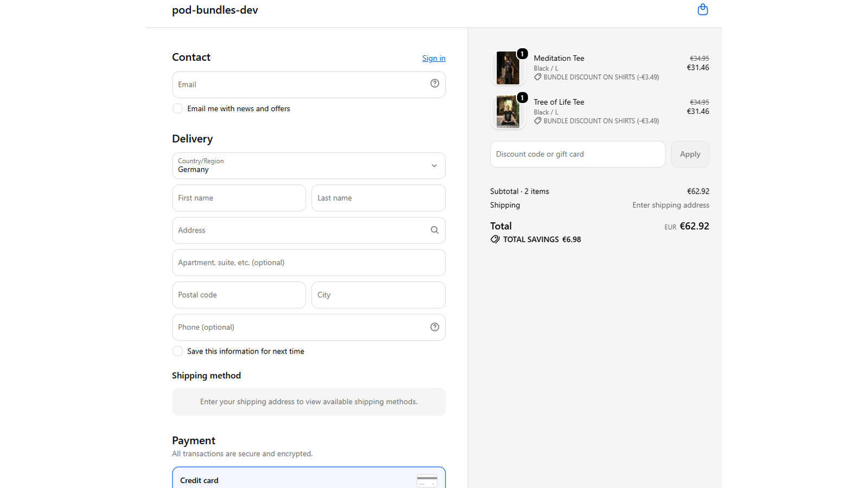Image resolution: width=868 pixels, height=488 pixels.
Task: Click Meditation Tee struck-through €34.95 price
Action: [x=699, y=58]
